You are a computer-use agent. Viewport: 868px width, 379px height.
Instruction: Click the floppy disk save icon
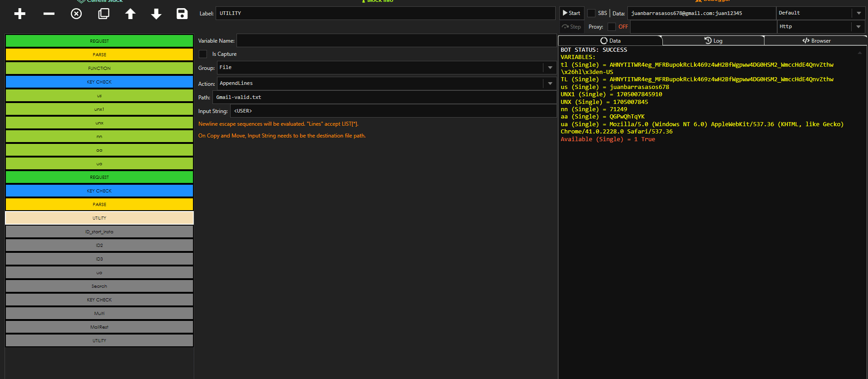[182, 14]
